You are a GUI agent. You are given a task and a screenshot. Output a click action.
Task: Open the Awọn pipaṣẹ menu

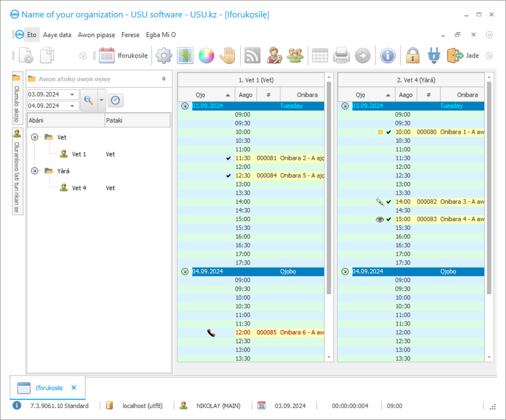tap(96, 35)
